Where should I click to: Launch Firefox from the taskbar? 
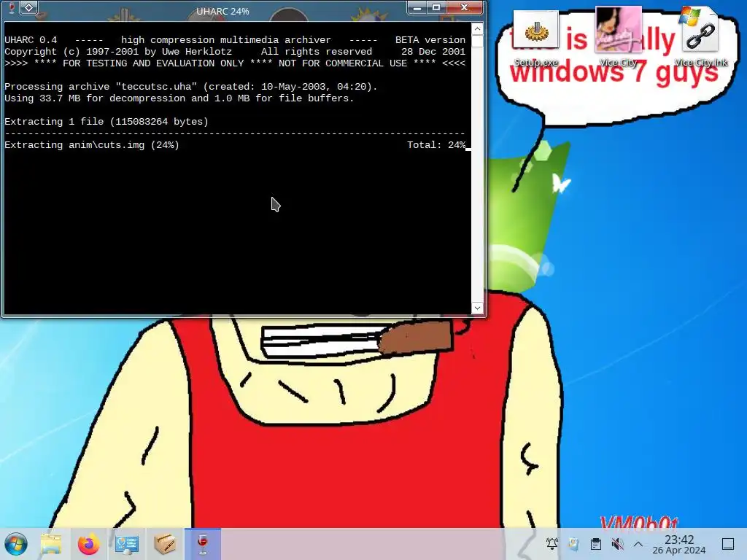88,544
